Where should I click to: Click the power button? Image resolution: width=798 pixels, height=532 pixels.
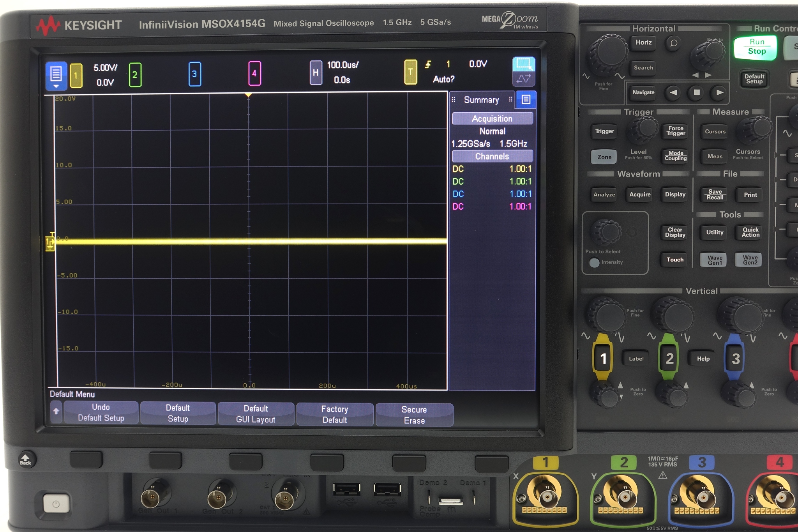pyautogui.click(x=56, y=504)
